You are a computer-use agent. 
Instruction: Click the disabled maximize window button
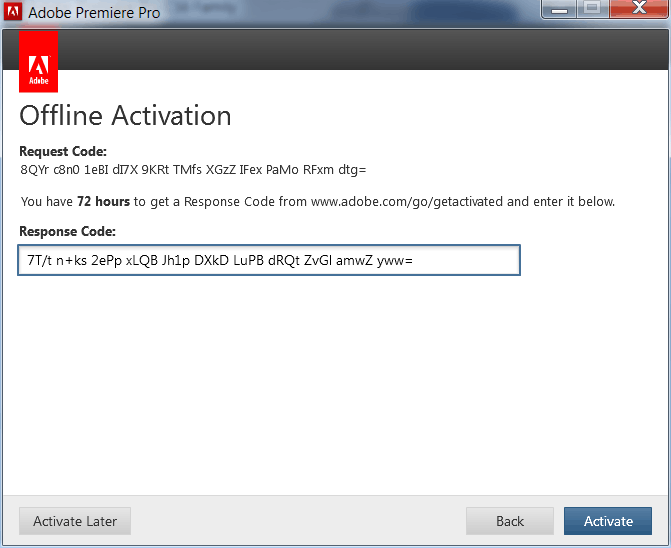pyautogui.click(x=592, y=9)
